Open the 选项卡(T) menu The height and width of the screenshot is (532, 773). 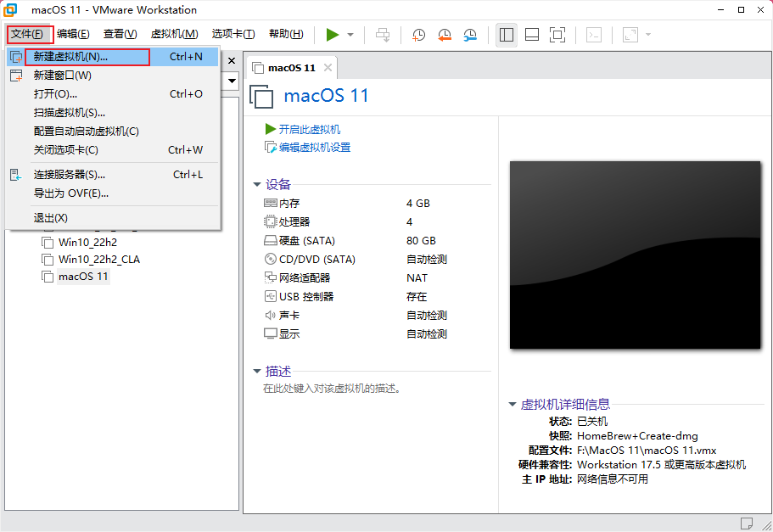pyautogui.click(x=233, y=34)
